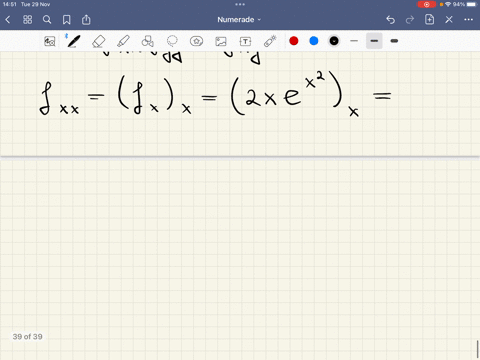This screenshot has height=360, width=480.
Task: Tap the battery status icon
Action: coord(472,4)
